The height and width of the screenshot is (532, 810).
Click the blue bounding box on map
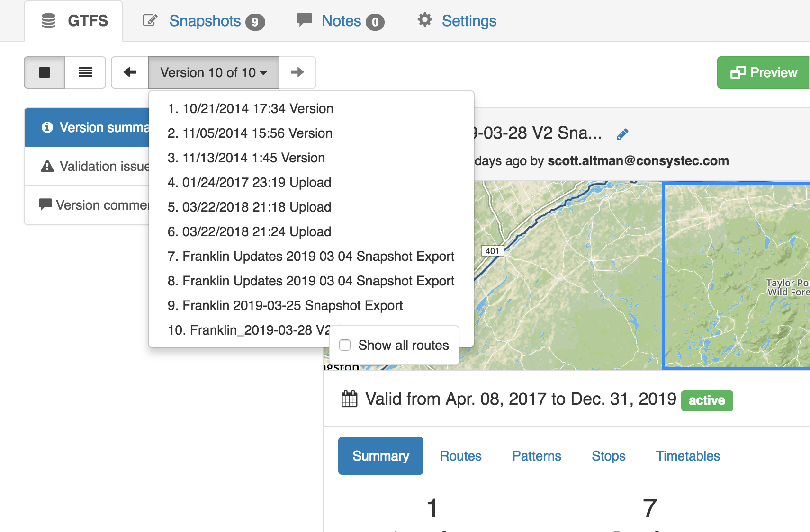click(736, 275)
